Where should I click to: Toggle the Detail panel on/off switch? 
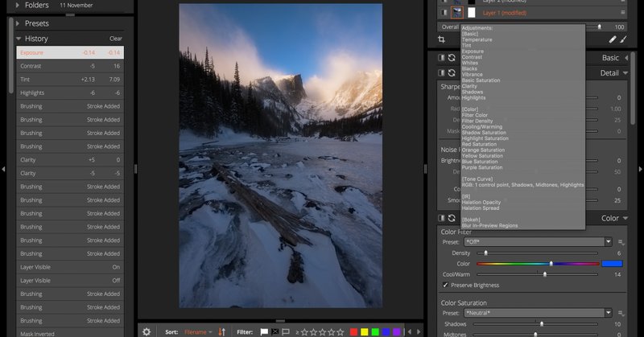(441, 72)
